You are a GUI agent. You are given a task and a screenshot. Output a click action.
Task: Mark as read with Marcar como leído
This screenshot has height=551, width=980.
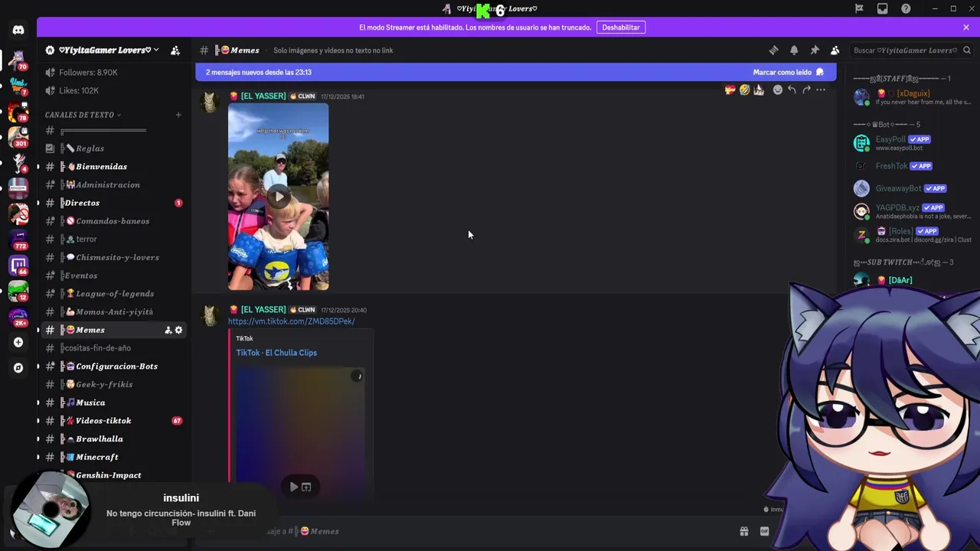788,72
